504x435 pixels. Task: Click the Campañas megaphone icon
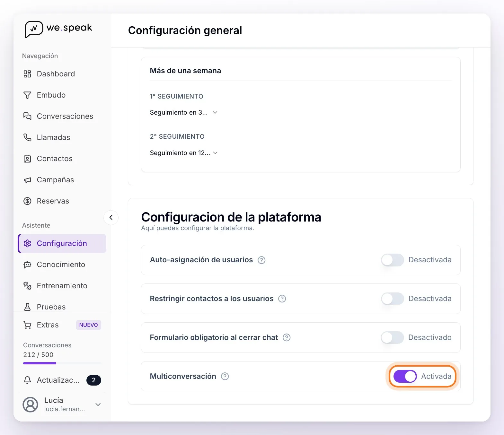pos(27,180)
